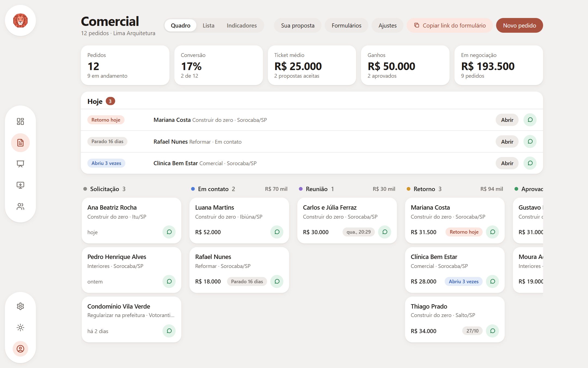588x368 pixels.
Task: Open chat icon in Rafael Nunes Hoje row
Action: click(530, 141)
